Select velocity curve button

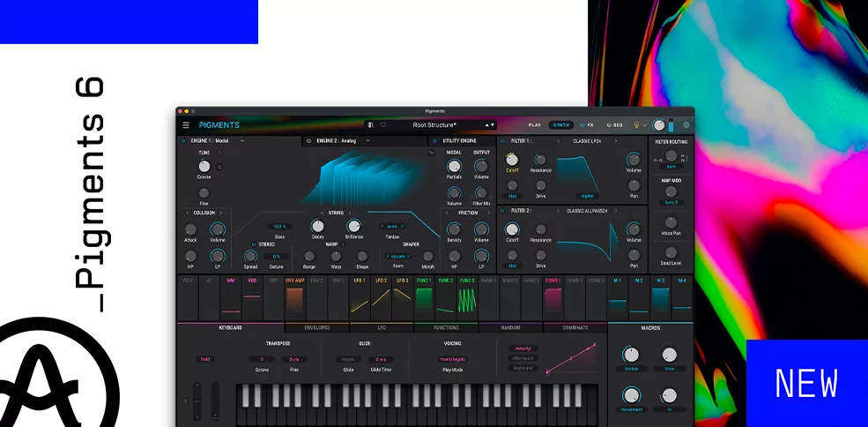523,348
